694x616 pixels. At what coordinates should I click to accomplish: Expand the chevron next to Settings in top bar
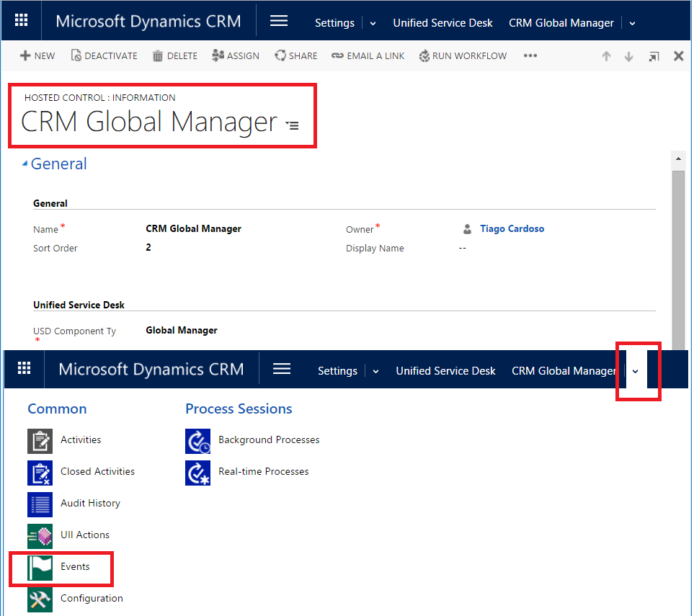[x=373, y=23]
